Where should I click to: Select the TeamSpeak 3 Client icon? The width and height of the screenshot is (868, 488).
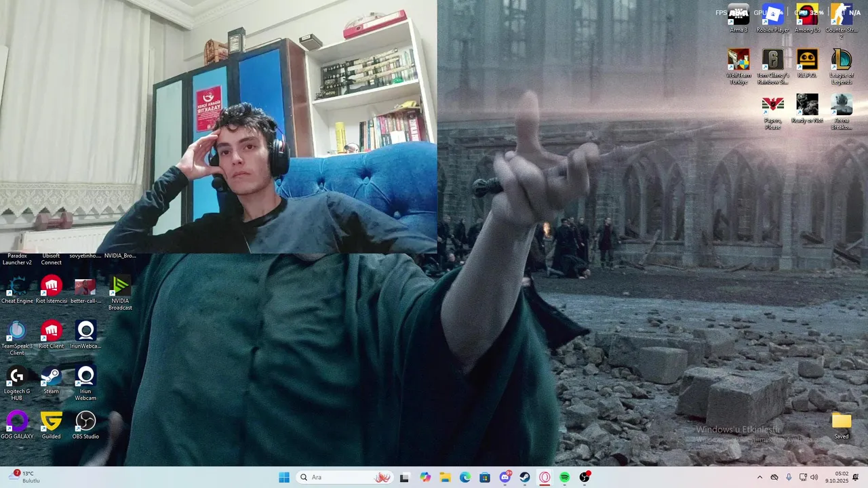pos(17,338)
